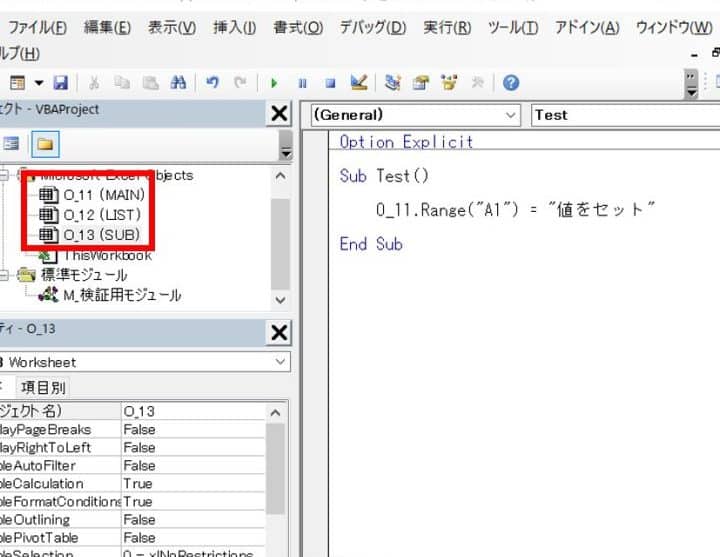The height and width of the screenshot is (557, 720).
Task: Click the Toolbox icon
Action: (478, 83)
